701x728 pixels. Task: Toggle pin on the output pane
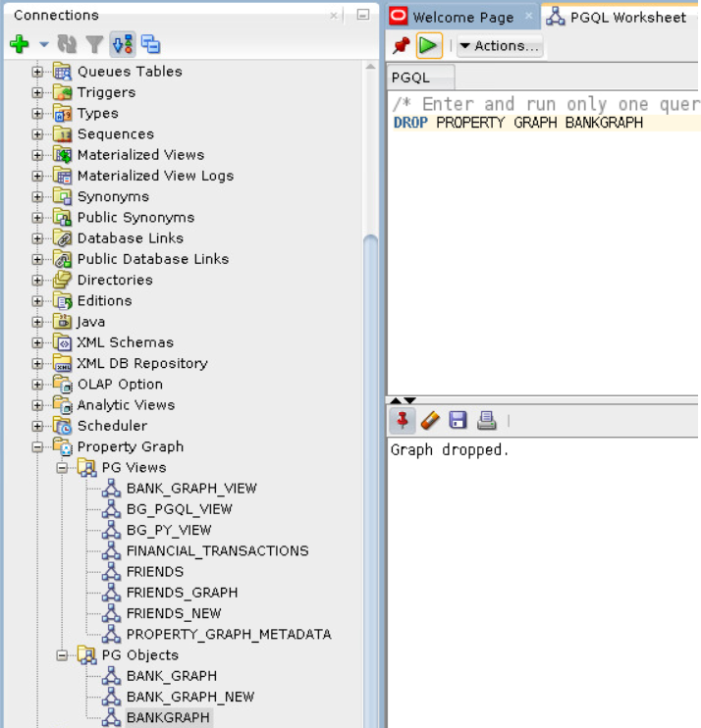[x=403, y=421]
